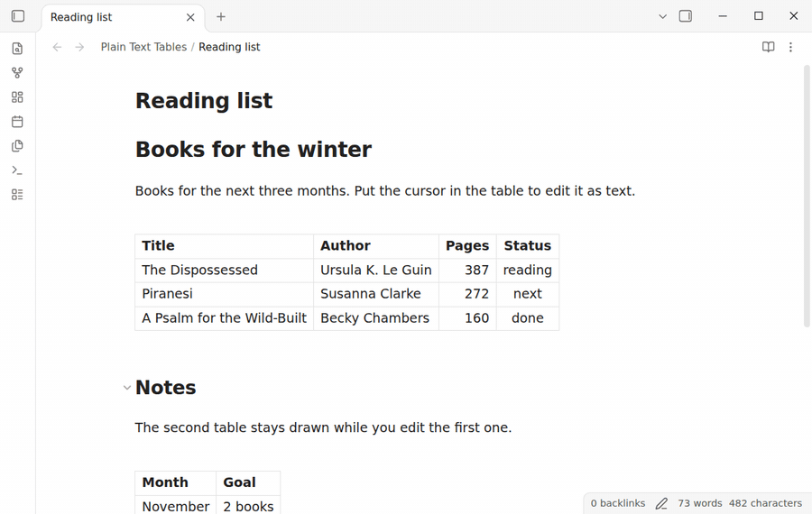This screenshot has width=812, height=514.
Task: Click A Psalm for the Wild-Built cell
Action: coord(225,318)
